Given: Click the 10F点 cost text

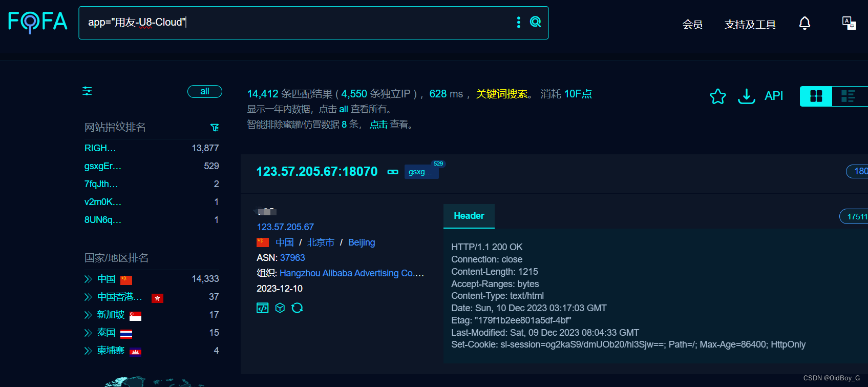Looking at the screenshot, I should (578, 94).
